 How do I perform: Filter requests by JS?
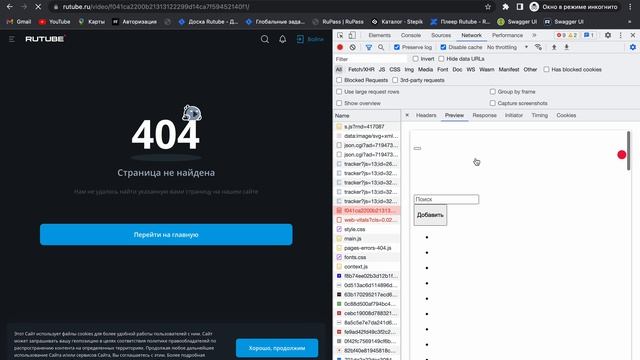pyautogui.click(x=382, y=70)
